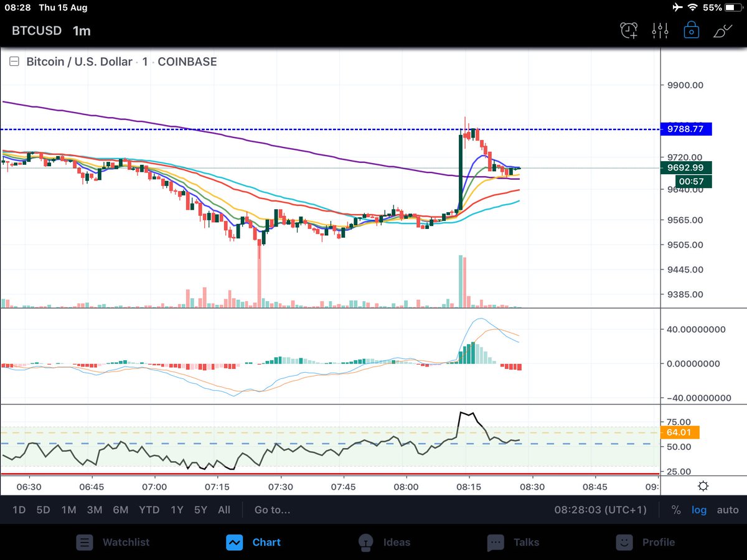Tap the 07:00 time axis label

point(154,487)
